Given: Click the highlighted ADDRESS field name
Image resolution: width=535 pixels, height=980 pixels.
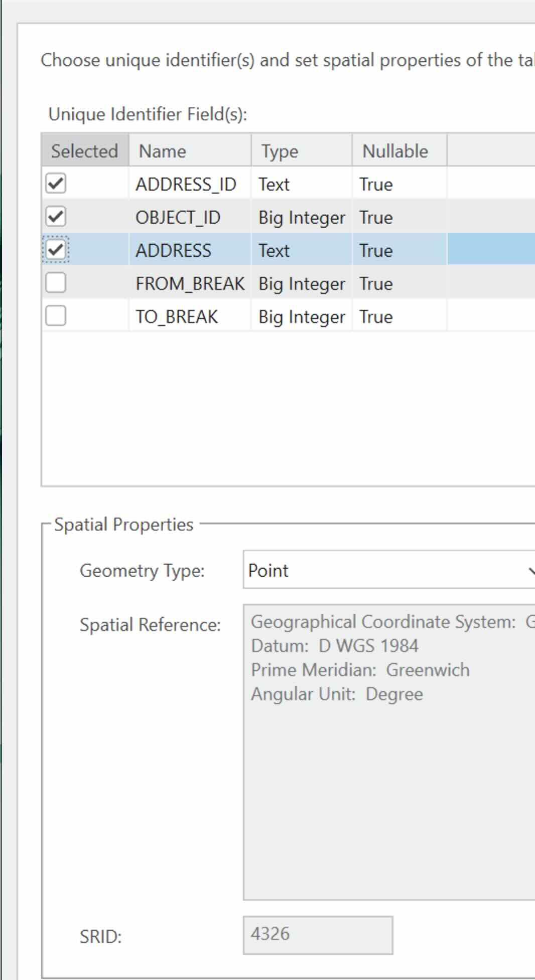Looking at the screenshot, I should click(x=174, y=250).
